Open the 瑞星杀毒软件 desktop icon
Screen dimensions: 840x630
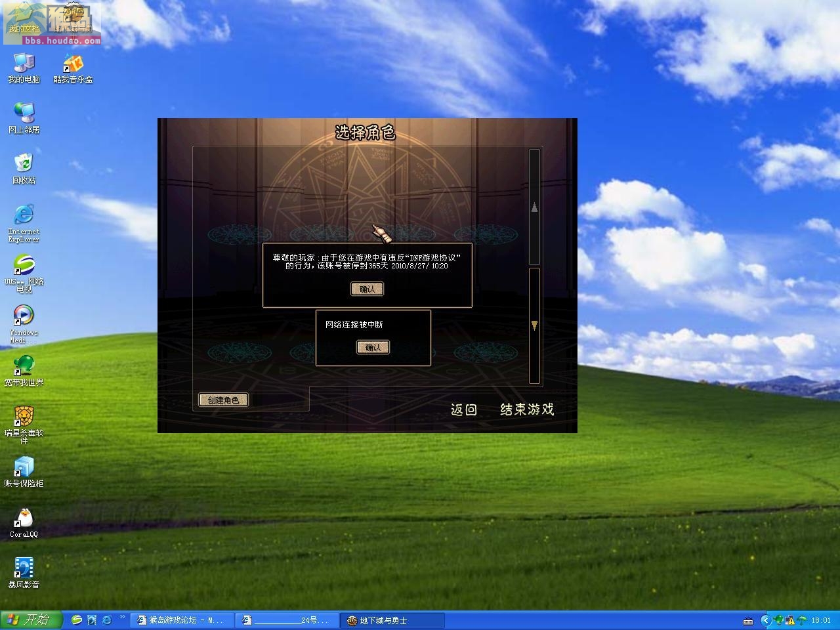click(24, 425)
